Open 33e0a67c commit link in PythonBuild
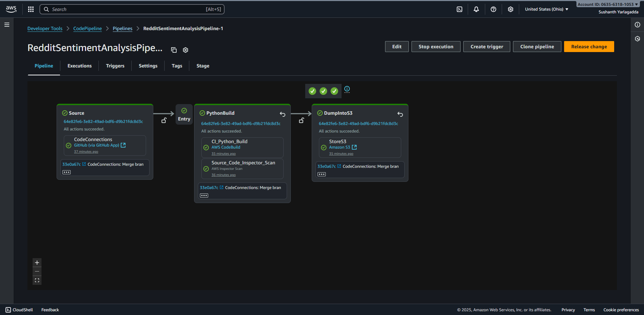 (x=212, y=188)
